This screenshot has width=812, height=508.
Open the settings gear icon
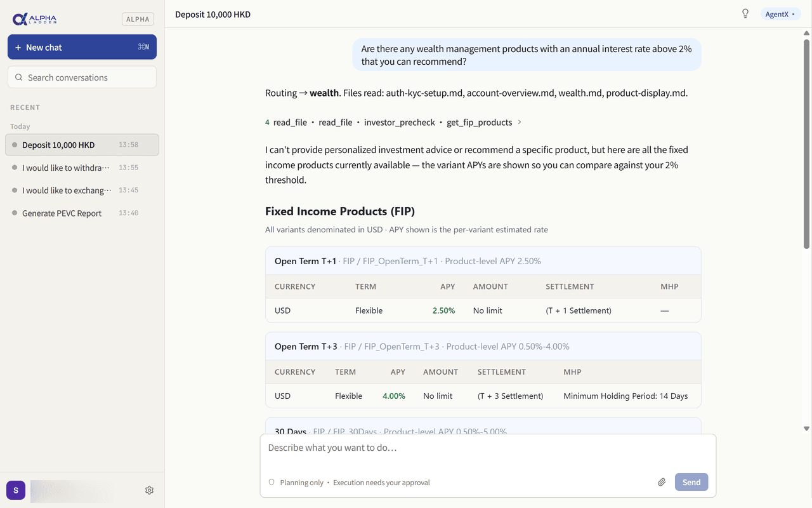pos(149,490)
